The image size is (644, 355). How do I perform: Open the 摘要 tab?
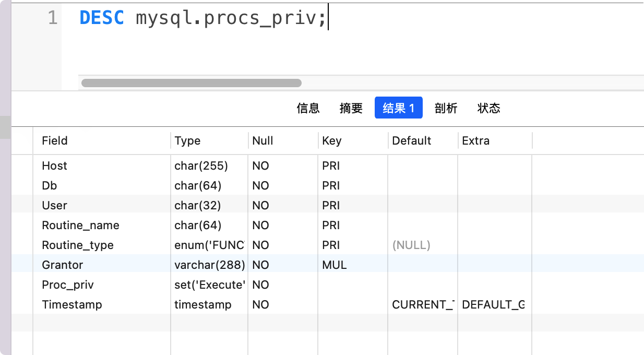(351, 108)
